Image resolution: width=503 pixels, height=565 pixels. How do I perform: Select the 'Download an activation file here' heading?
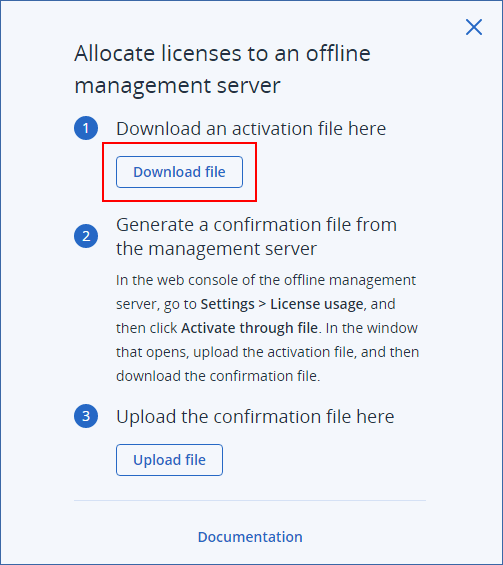[251, 129]
